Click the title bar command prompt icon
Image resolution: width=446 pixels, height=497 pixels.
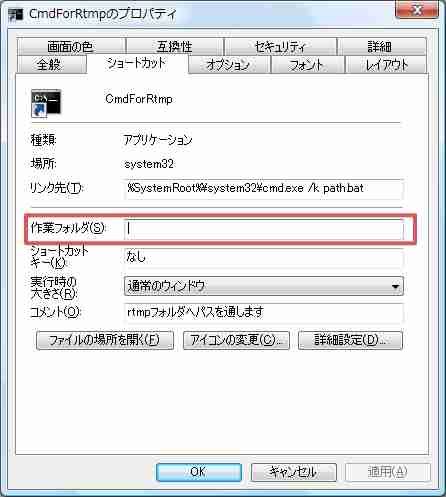(x=16, y=15)
